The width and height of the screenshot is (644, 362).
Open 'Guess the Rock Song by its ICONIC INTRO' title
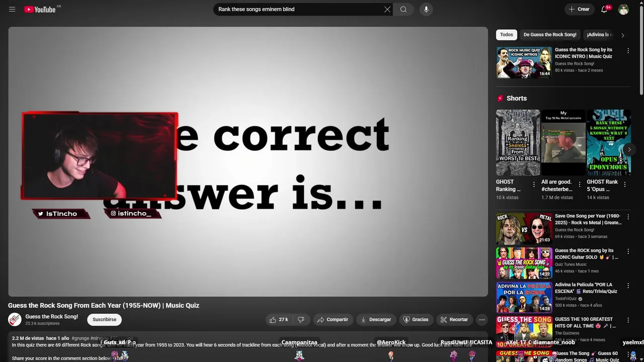click(584, 53)
